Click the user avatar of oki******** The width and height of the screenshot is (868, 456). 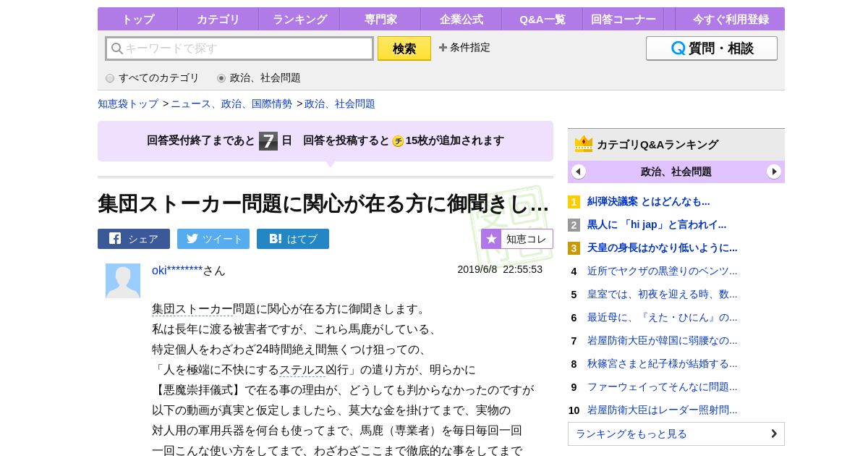[123, 281]
